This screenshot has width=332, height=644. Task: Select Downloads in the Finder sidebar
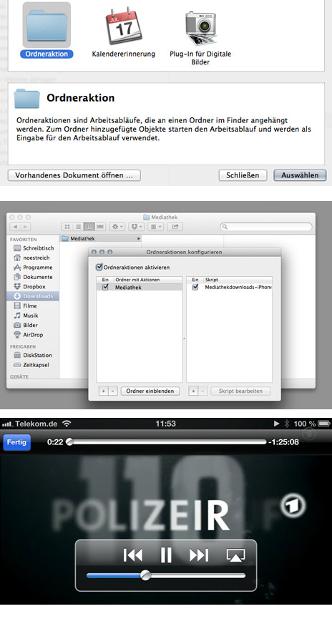[x=33, y=296]
